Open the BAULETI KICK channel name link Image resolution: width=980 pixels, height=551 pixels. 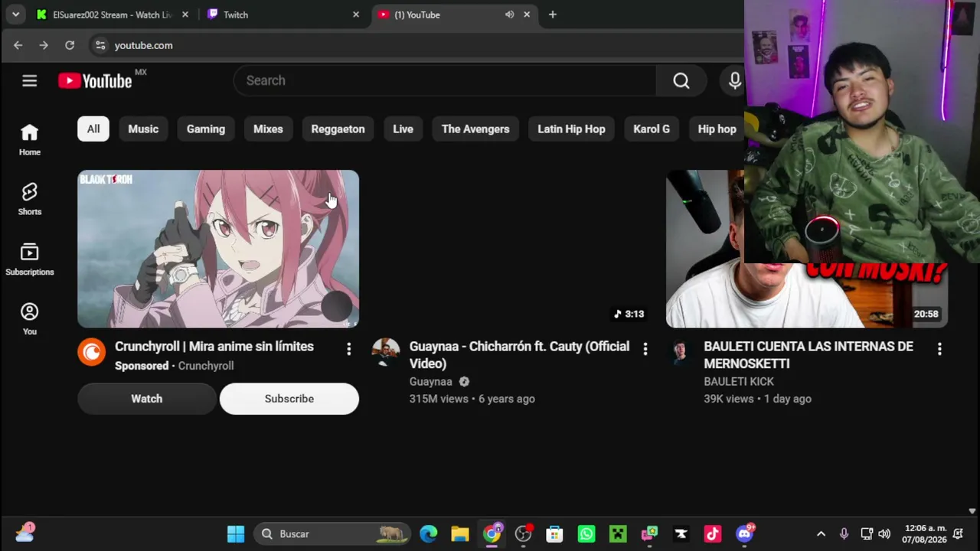point(739,382)
